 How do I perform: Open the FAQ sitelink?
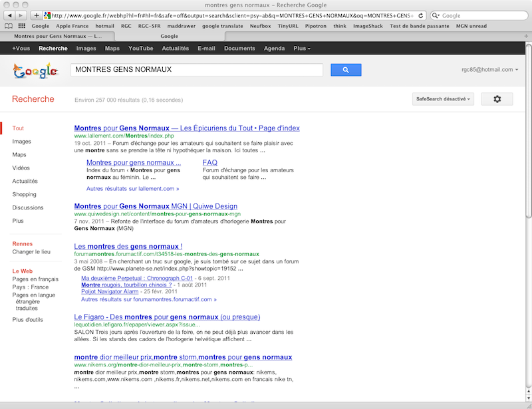[210, 162]
